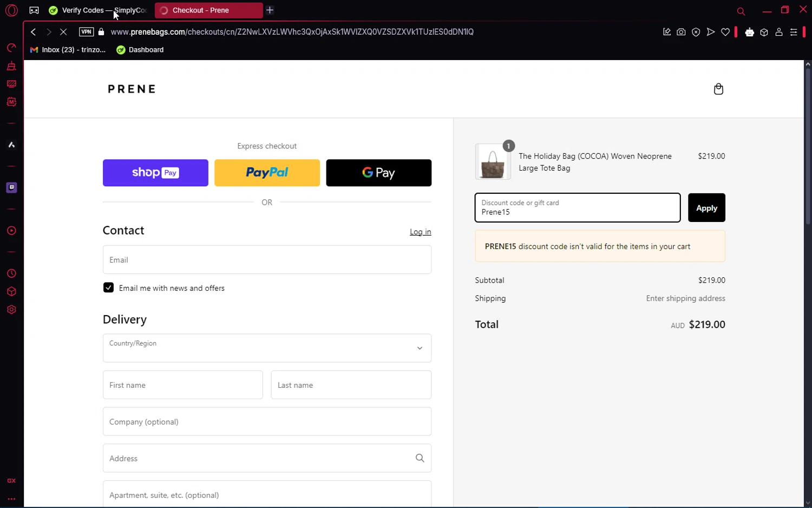Uncheck Email me with news and offers

(x=109, y=288)
